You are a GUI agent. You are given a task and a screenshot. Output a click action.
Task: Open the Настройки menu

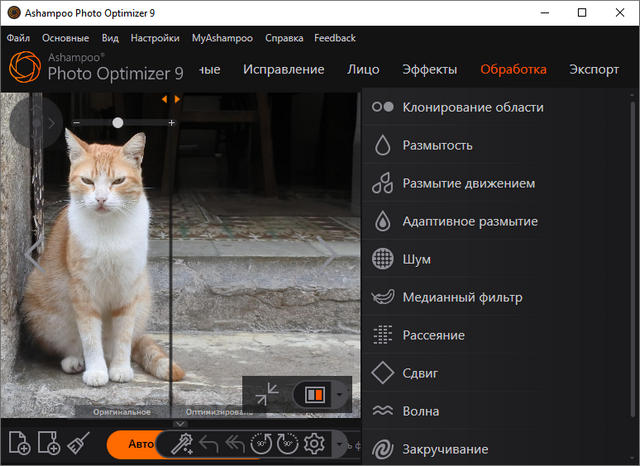tap(155, 38)
